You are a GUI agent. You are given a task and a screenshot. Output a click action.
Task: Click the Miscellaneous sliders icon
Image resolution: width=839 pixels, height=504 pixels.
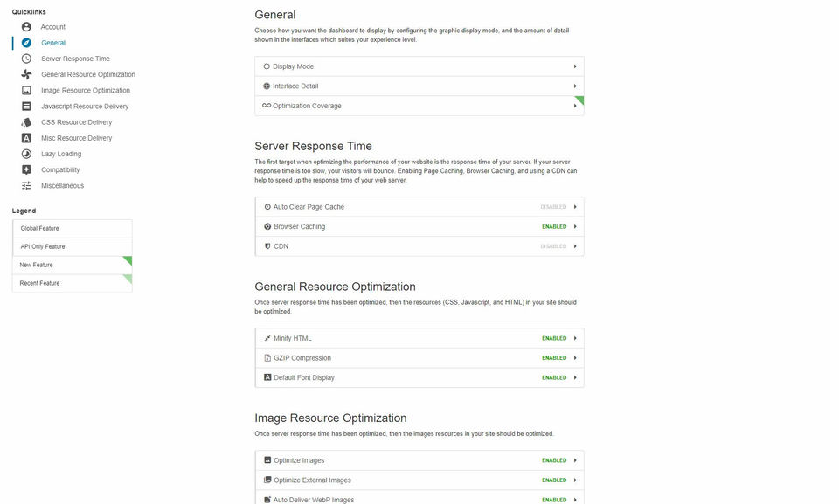26,185
